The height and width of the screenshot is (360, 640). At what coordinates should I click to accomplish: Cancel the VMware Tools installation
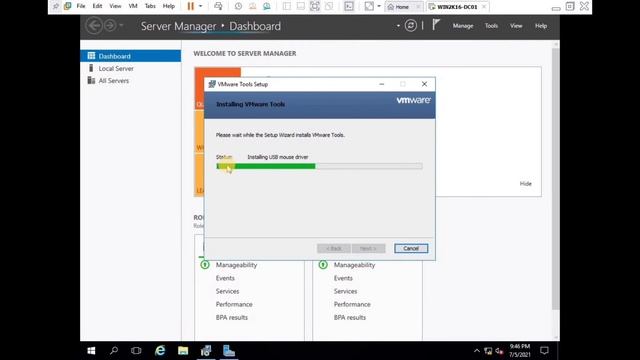pos(411,248)
